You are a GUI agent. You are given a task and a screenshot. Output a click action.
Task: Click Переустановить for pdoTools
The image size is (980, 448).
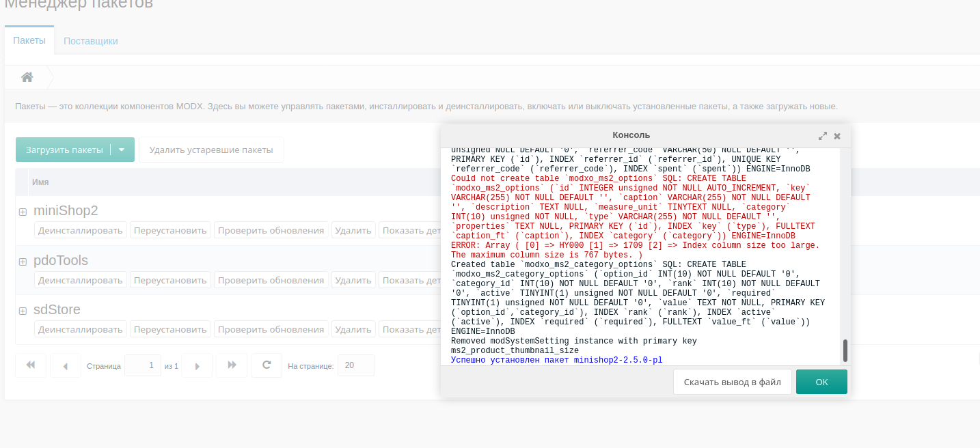[x=170, y=280]
